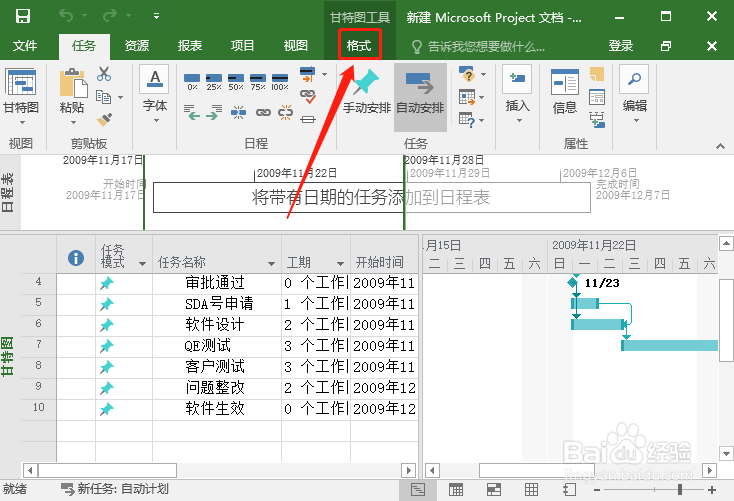Image resolution: width=734 pixels, height=501 pixels.
Task: Select 手动安排 manual scheduling
Action: (367, 93)
